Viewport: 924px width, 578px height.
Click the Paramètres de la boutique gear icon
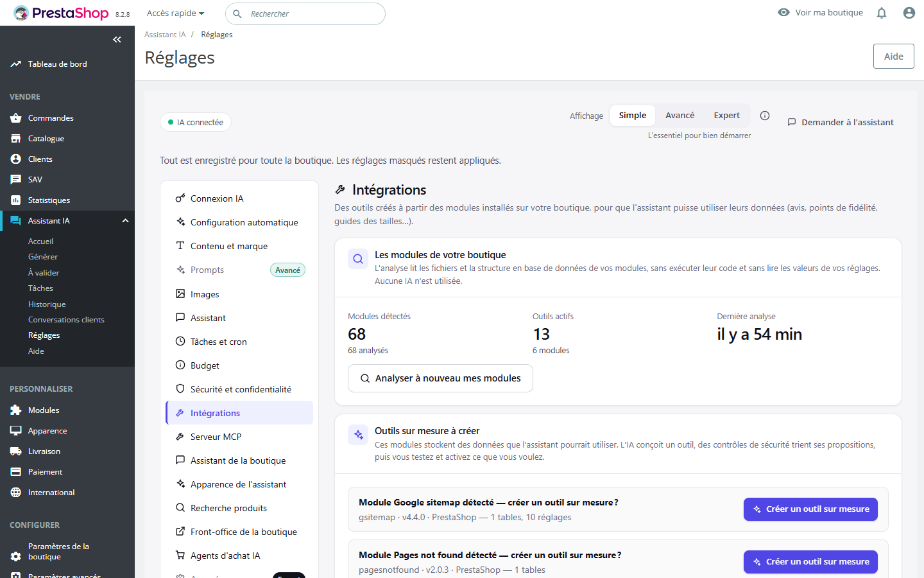(16, 556)
